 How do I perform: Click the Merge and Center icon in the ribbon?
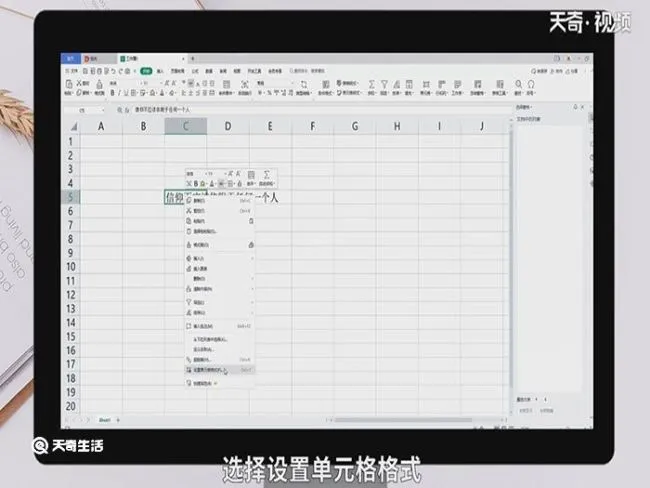click(226, 85)
